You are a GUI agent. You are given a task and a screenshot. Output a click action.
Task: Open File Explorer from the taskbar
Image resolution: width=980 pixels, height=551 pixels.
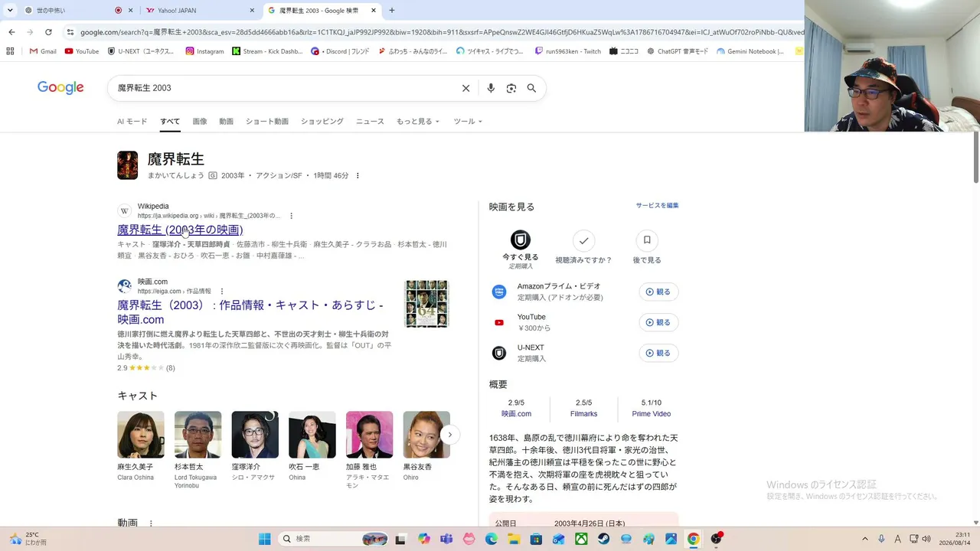point(514,539)
